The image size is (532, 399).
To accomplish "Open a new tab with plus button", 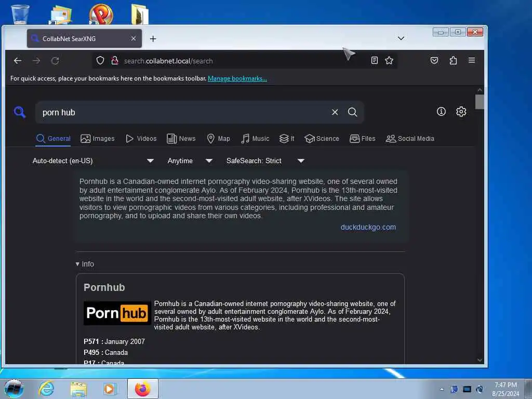I will 153,38.
